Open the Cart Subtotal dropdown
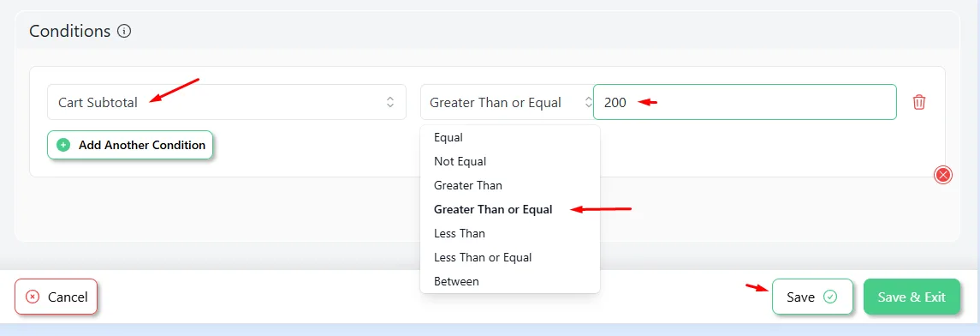This screenshot has height=336, width=980. (227, 102)
